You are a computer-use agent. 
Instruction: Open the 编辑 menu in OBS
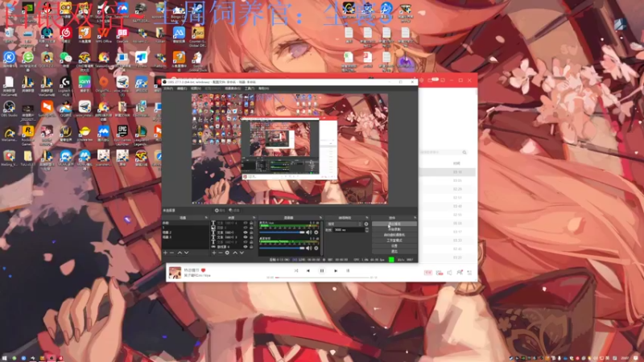click(x=182, y=88)
